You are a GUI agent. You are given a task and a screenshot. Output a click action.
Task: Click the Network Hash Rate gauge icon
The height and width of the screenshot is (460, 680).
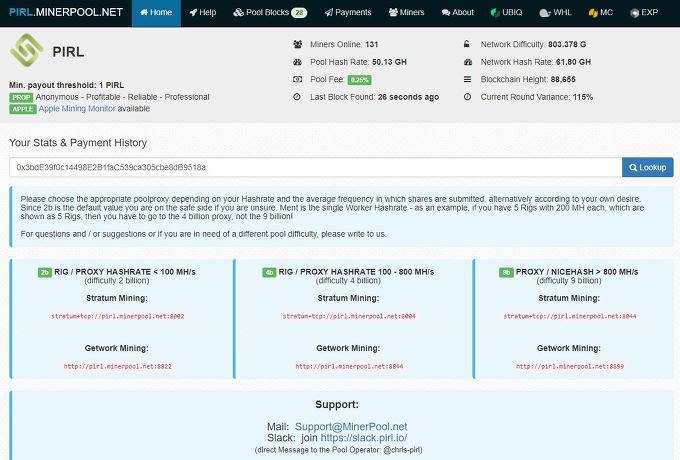pos(468,62)
